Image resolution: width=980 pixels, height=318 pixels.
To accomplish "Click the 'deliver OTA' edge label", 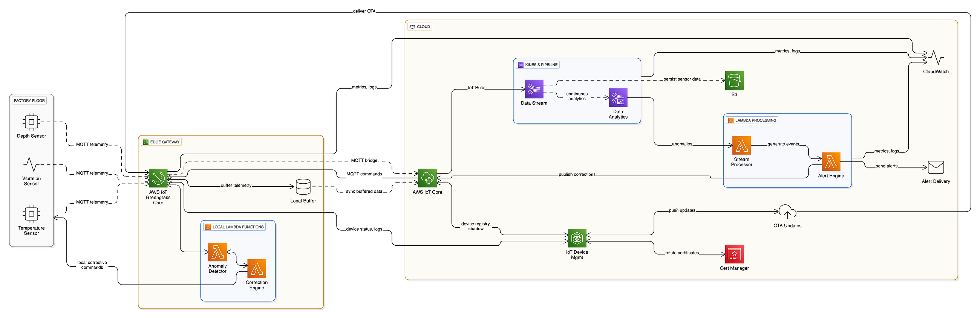I will pos(364,11).
